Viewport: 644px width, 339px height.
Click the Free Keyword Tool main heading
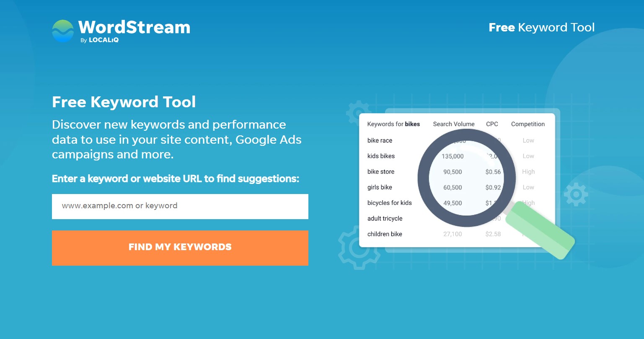124,102
